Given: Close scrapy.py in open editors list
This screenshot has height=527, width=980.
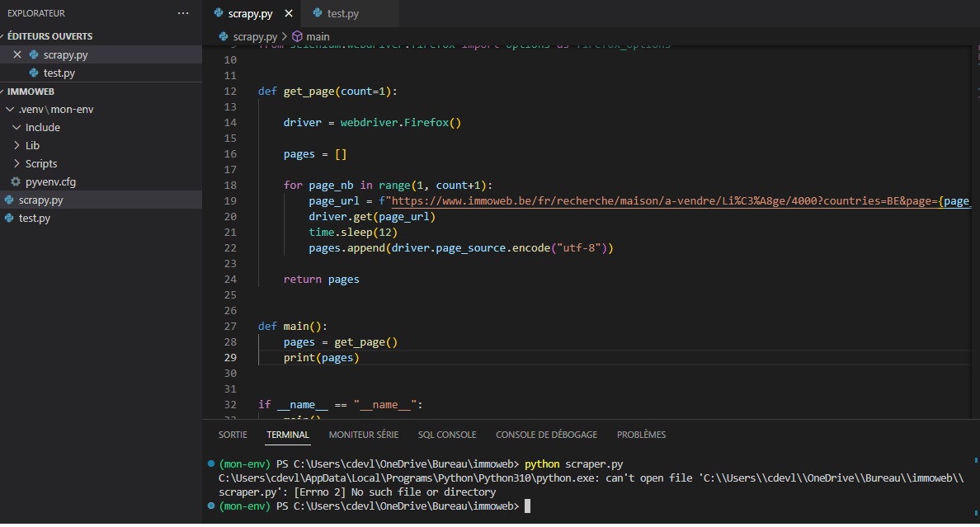Looking at the screenshot, I should 17,55.
